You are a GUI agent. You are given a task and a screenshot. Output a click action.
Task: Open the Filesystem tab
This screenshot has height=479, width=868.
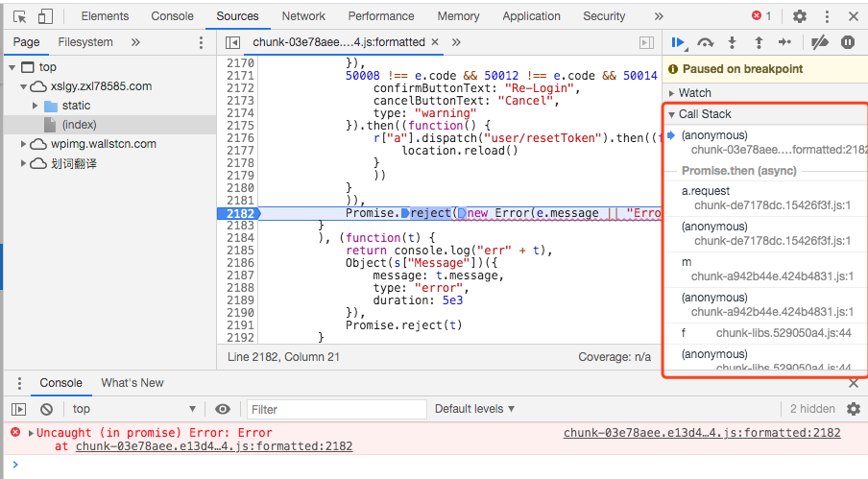pos(85,42)
